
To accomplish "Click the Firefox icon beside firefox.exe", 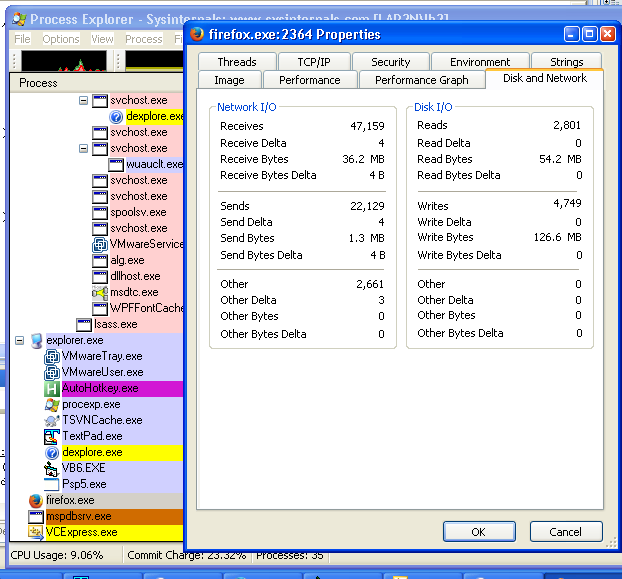I will coord(36,500).
